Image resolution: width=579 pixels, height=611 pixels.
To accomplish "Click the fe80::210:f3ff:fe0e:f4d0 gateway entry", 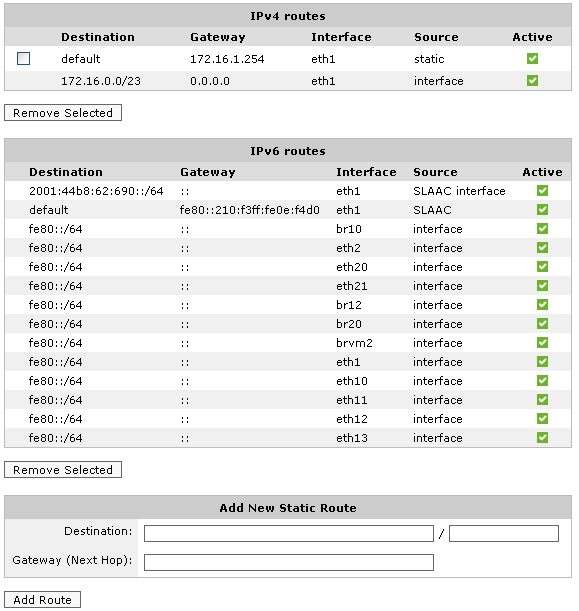I will point(250,210).
